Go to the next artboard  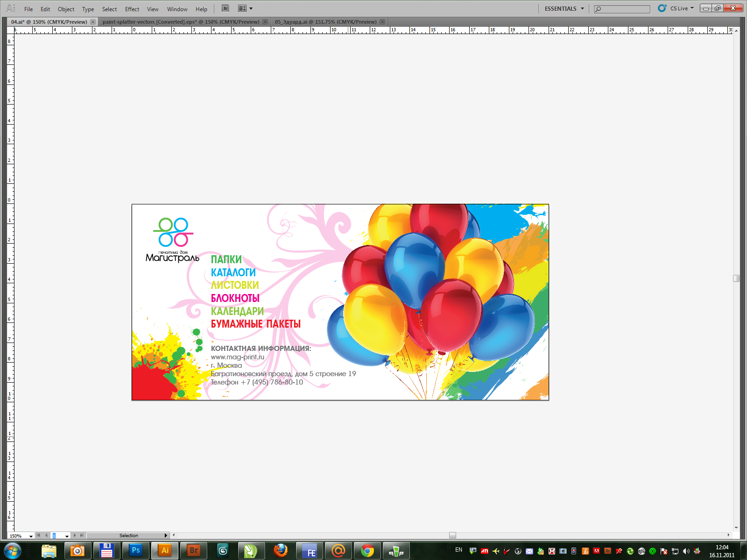click(75, 535)
